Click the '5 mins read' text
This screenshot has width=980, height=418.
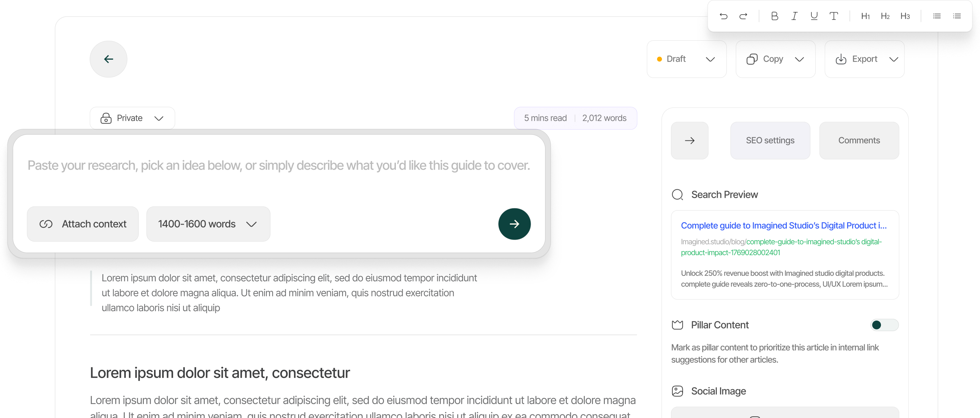(x=545, y=118)
